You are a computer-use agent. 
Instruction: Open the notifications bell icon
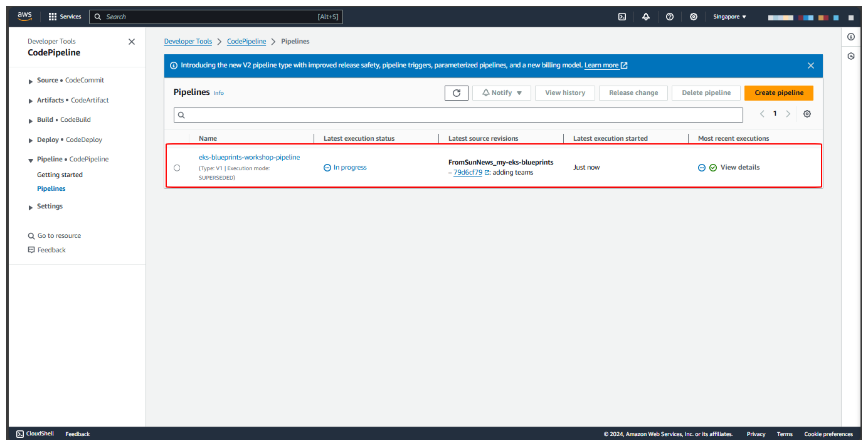tap(646, 16)
